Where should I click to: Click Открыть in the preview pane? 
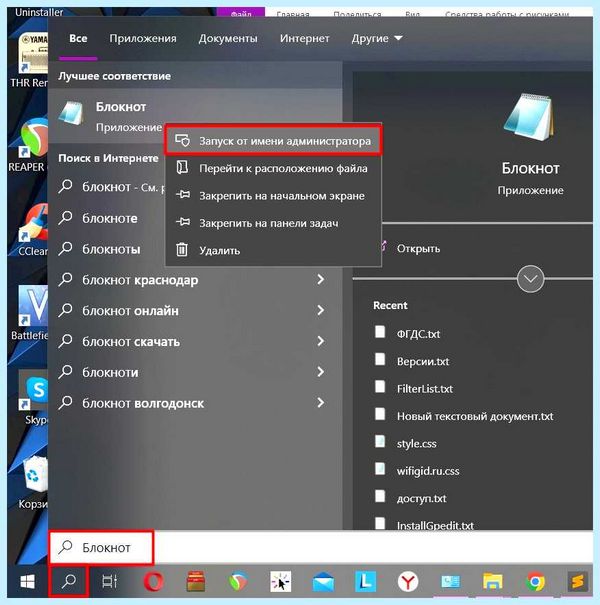[x=418, y=248]
